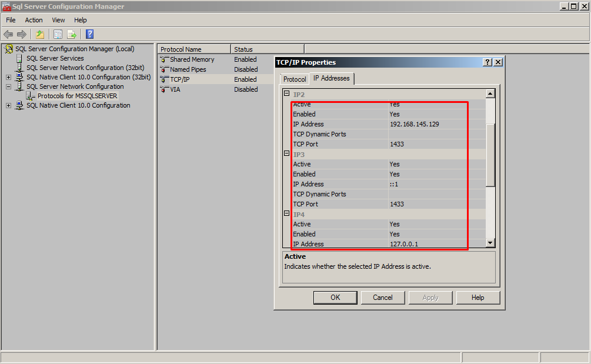The image size is (591, 364).
Task: Open Help via blue question mark icon
Action: [90, 34]
